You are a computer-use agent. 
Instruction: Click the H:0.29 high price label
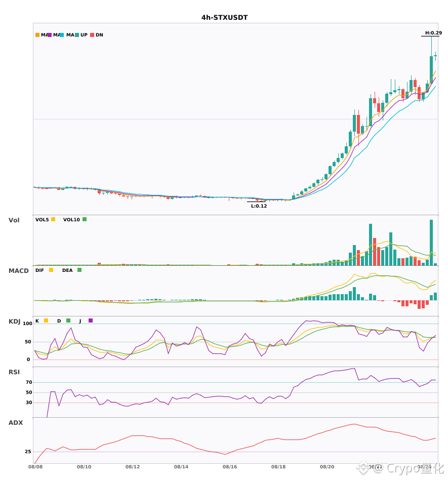tap(433, 33)
